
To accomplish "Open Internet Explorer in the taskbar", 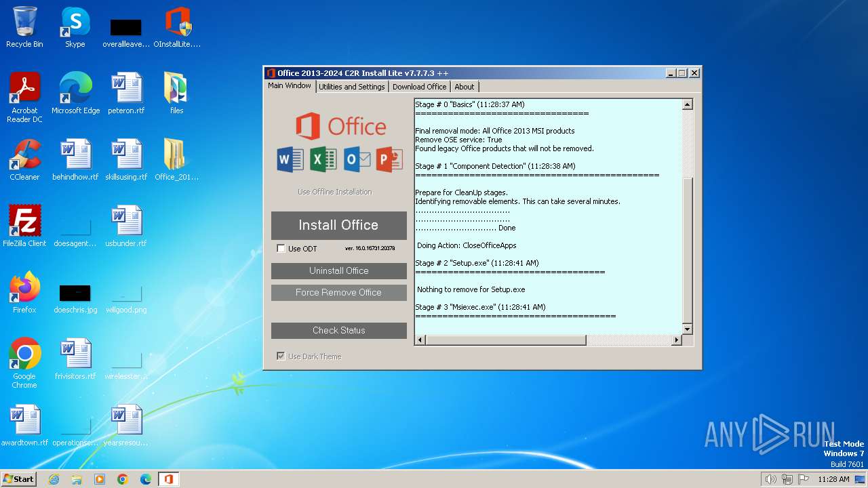I will (54, 479).
